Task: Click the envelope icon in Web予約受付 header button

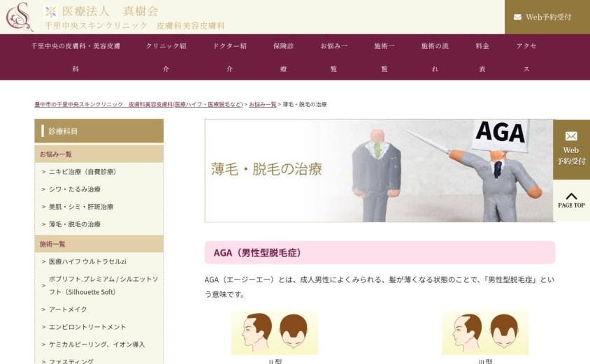Action: pos(517,17)
